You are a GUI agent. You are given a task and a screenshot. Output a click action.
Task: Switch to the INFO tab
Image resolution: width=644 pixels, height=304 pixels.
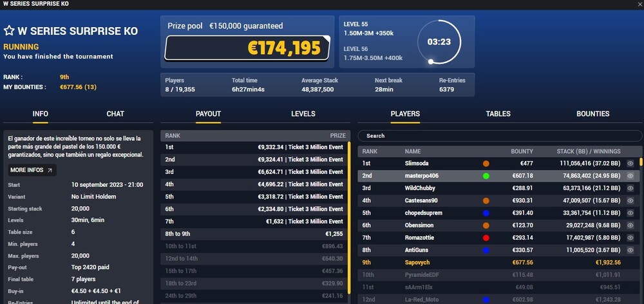[x=40, y=114]
